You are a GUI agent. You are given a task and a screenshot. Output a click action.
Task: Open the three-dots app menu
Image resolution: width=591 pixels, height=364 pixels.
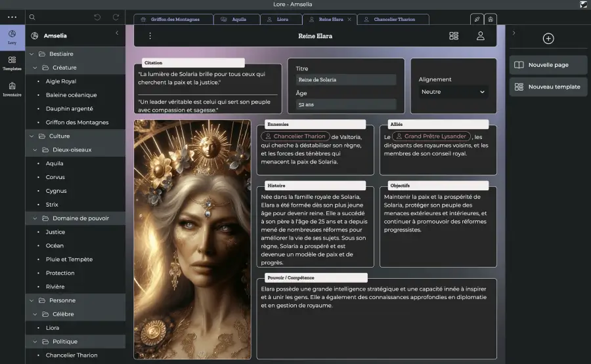tap(12, 17)
